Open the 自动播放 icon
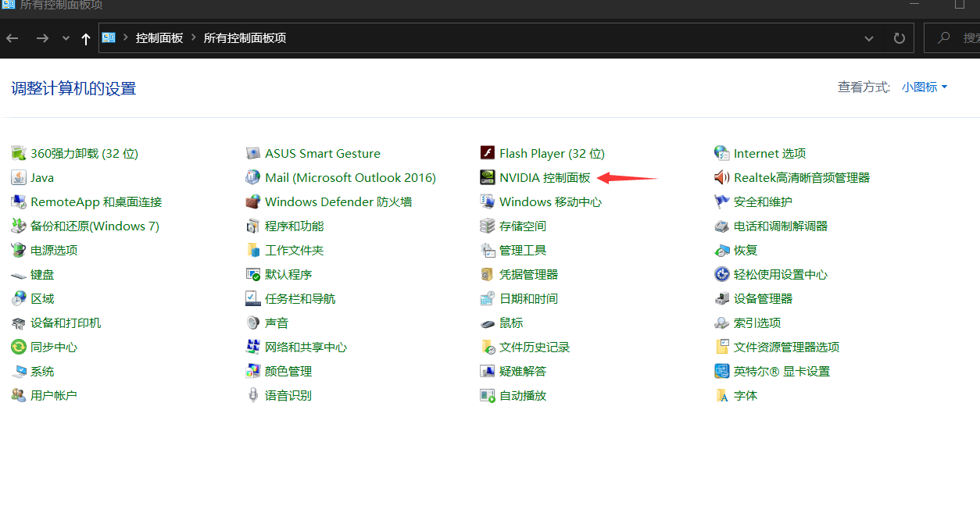The height and width of the screenshot is (506, 980). point(488,395)
